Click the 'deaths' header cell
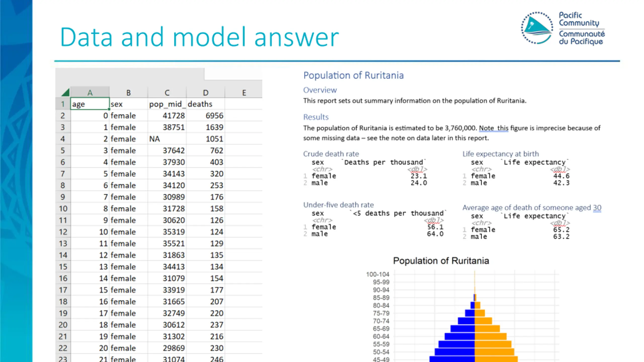 point(206,104)
